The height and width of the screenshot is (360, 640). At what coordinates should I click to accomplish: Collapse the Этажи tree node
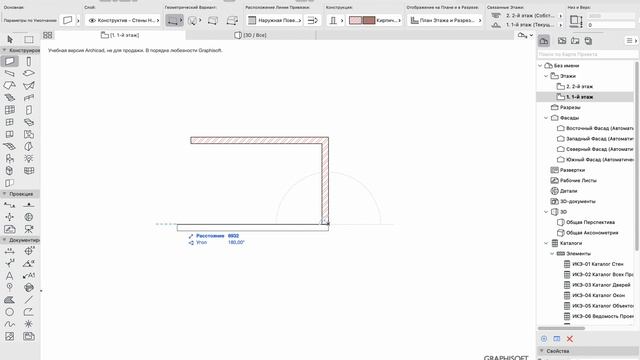coord(546,76)
